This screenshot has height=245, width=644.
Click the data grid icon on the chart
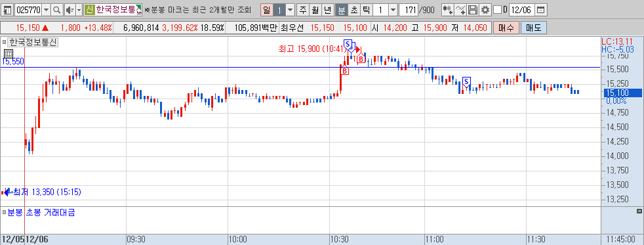click(9, 53)
